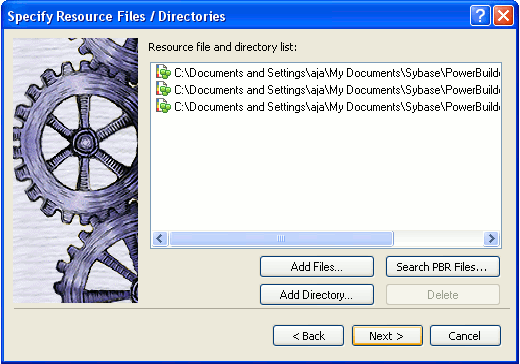Image resolution: width=520 pixels, height=364 pixels.
Task: Click the horizontal scrollbar right arrow
Action: (491, 238)
